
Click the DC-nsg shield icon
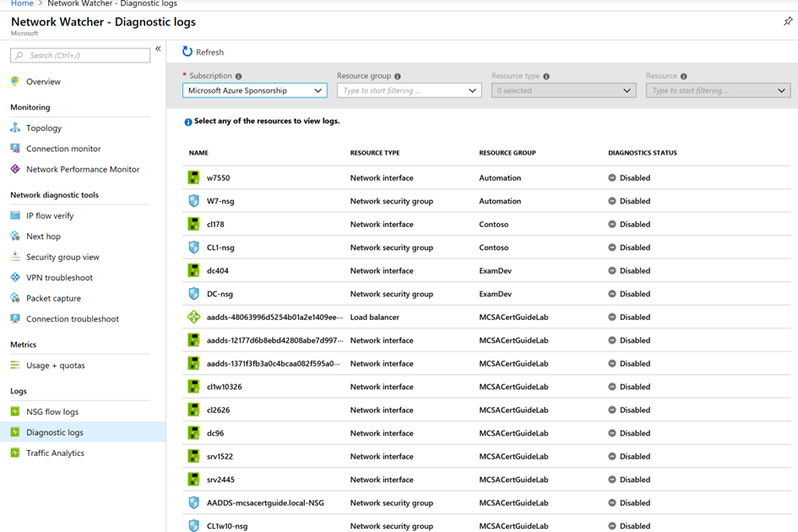193,294
